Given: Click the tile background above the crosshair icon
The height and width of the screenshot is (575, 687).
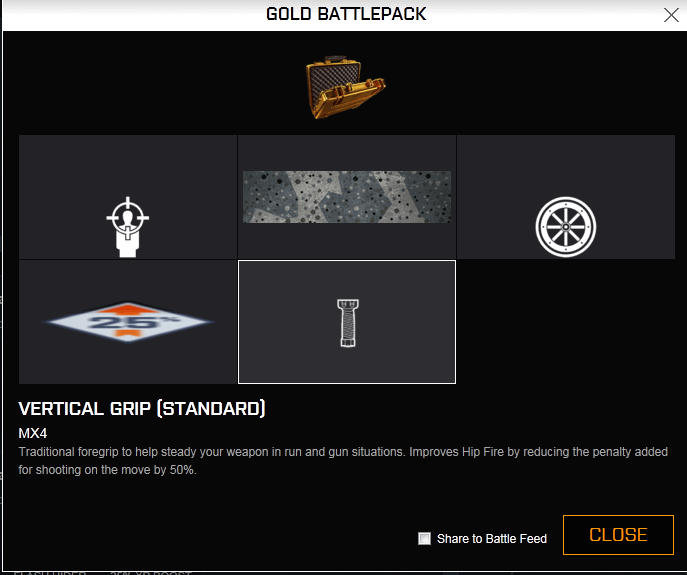Looking at the screenshot, I should click(x=127, y=164).
